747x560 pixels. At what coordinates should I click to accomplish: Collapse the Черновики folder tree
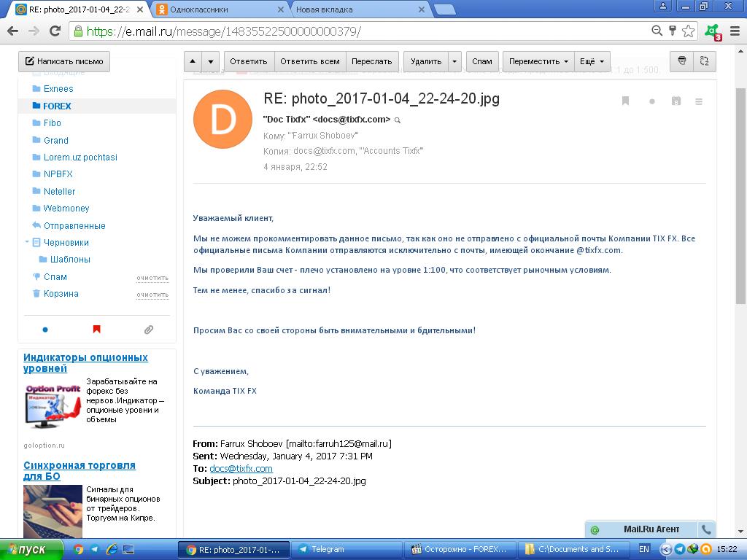click(27, 242)
